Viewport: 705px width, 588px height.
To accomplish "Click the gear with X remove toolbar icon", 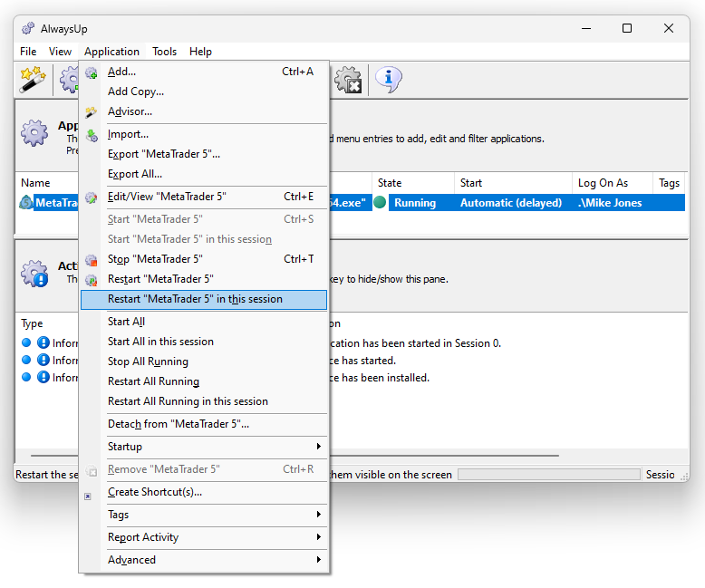I will click(348, 80).
